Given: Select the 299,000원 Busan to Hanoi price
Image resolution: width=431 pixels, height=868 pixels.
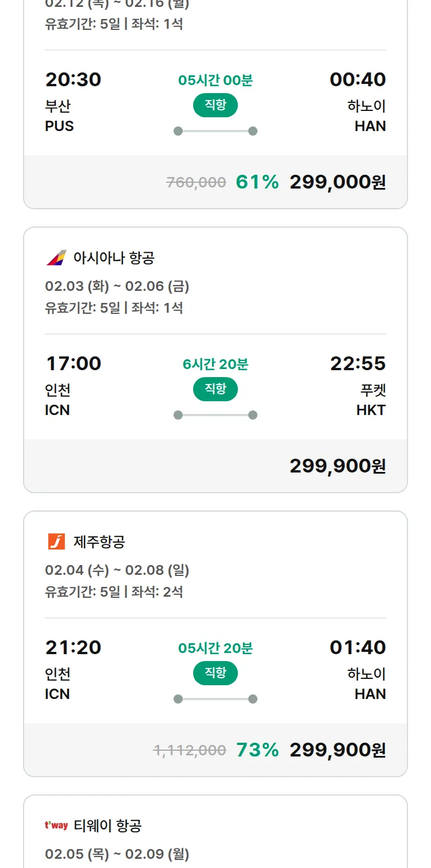Looking at the screenshot, I should (337, 182).
